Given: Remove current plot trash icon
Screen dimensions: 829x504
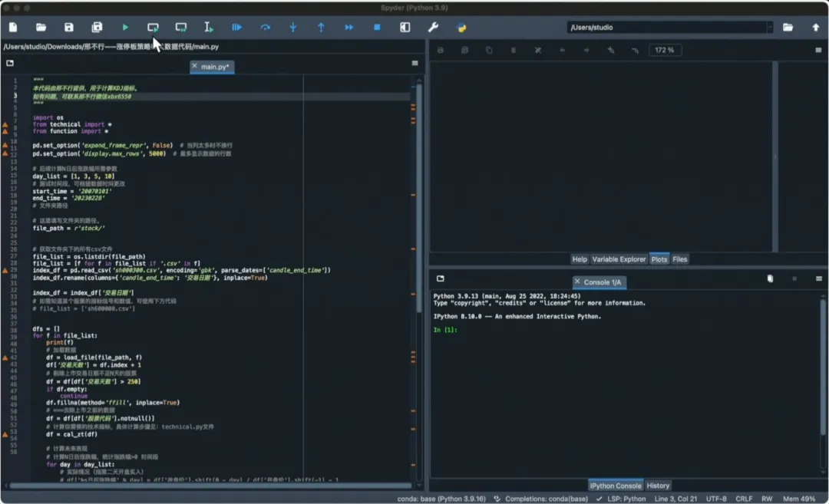Looking at the screenshot, I should pyautogui.click(x=514, y=50).
